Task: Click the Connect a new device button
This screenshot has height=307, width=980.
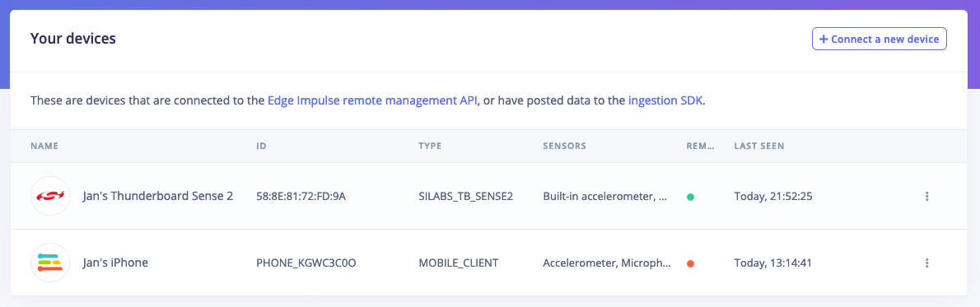Action: 880,39
